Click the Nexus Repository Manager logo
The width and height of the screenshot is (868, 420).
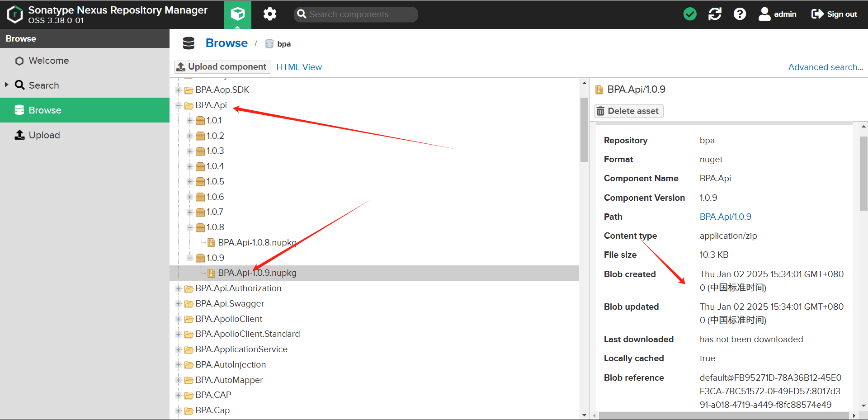(15, 14)
